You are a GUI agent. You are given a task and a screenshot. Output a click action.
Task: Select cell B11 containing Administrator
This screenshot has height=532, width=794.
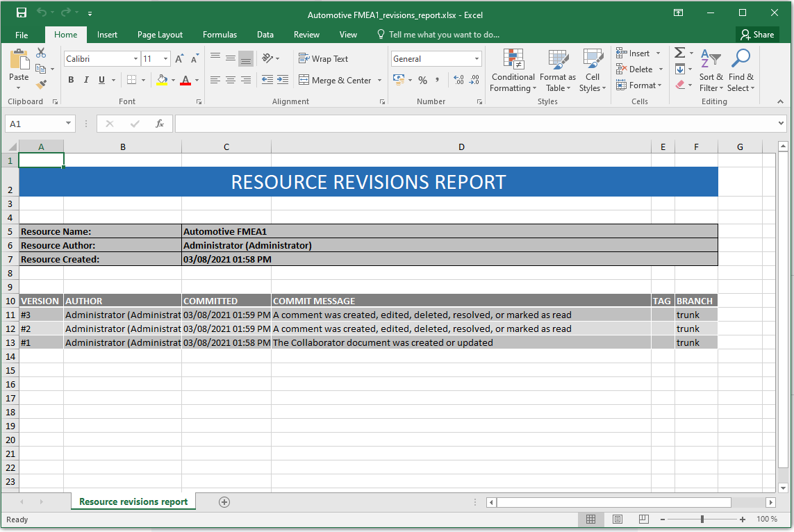(122, 315)
